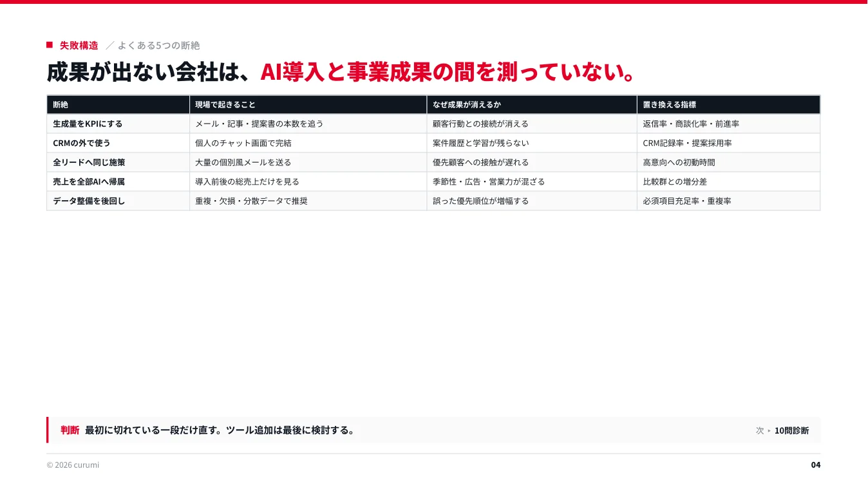Select the cell 全リードへ同じ施策
868x487 pixels.
(118, 162)
